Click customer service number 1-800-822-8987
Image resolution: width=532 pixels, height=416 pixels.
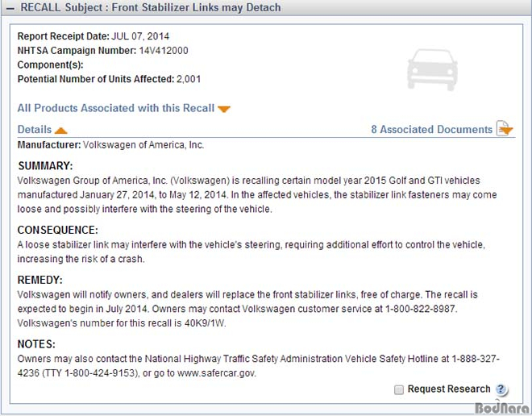[x=421, y=309]
